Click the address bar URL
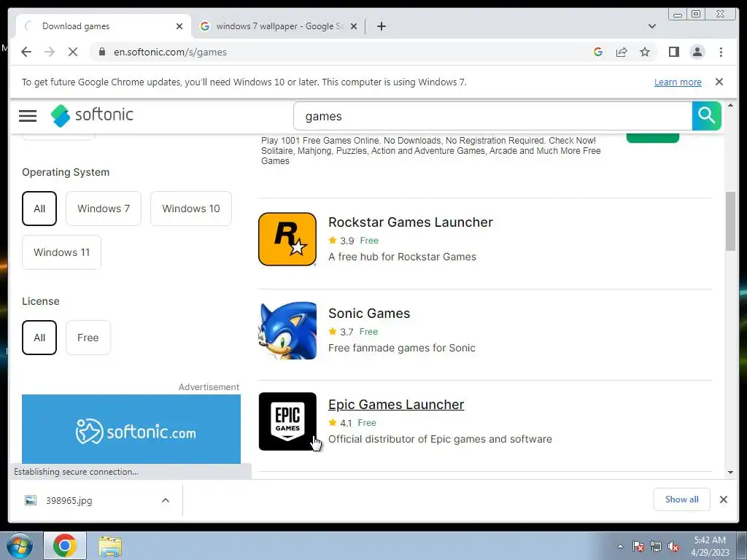747x560 pixels. point(170,52)
